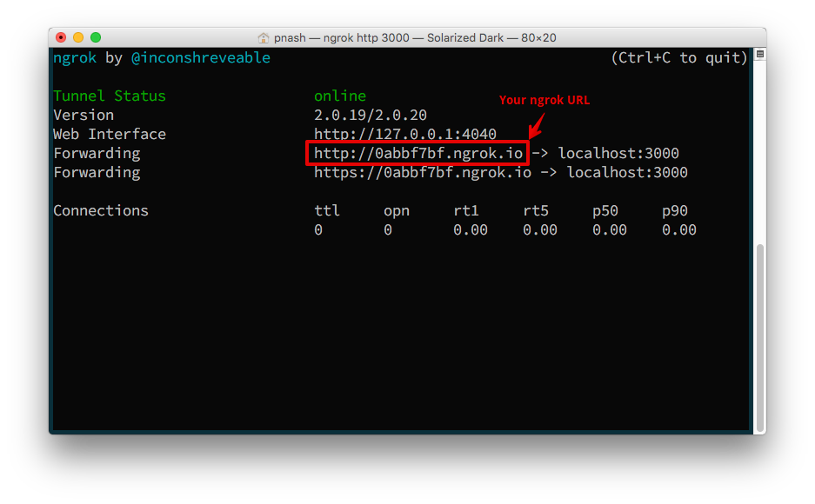Click the 'Forwarding' label of the https row
This screenshot has width=815, height=504.
[x=97, y=173]
